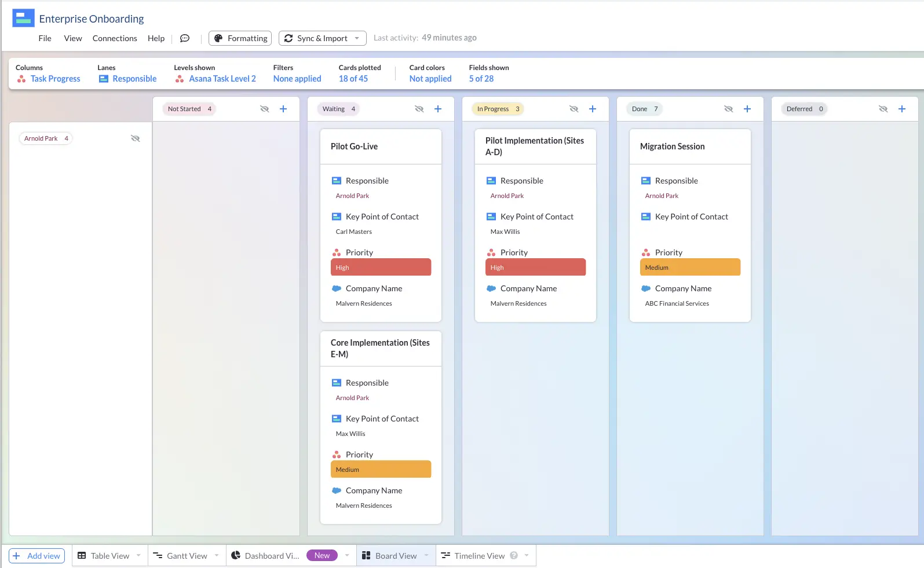Open Sync & Import dropdown arrow
Screen dimensions: 924x568
357,38
